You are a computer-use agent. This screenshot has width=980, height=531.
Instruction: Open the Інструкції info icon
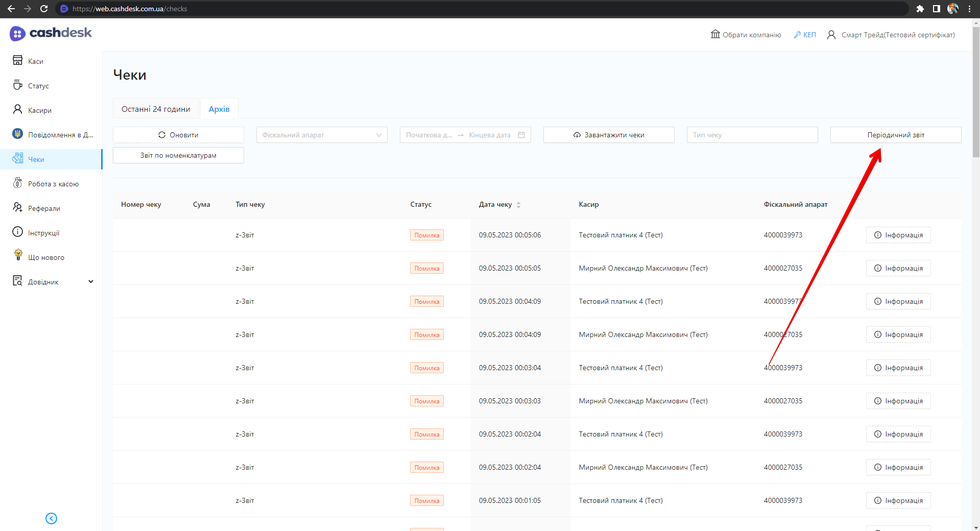pos(17,232)
